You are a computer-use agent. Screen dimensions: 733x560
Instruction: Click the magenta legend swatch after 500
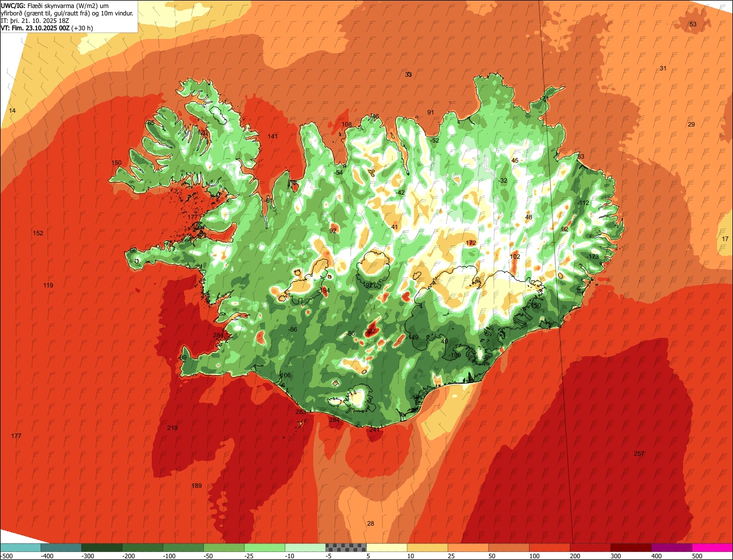[x=712, y=547]
